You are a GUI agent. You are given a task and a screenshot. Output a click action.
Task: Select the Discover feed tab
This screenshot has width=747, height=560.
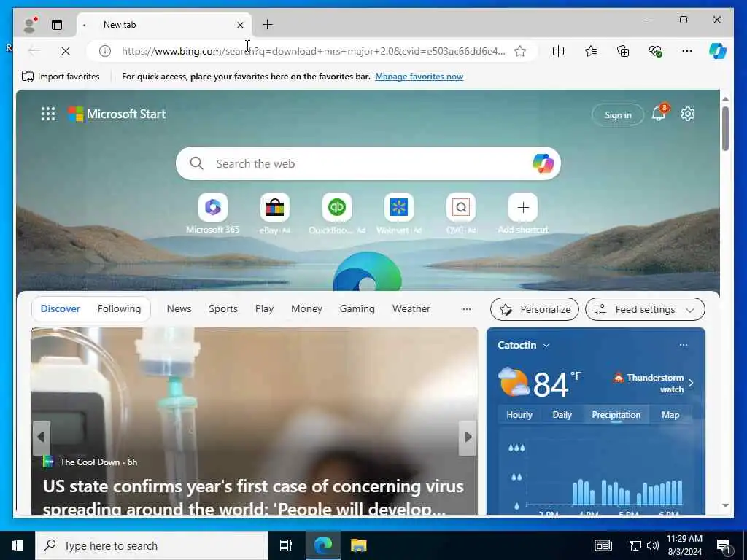60,308
